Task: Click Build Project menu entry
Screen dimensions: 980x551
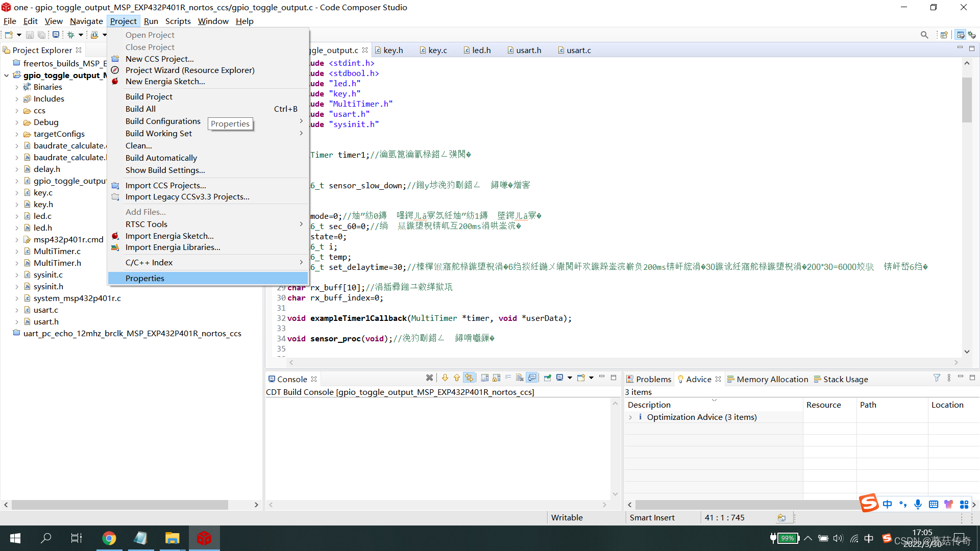Action: click(x=149, y=96)
